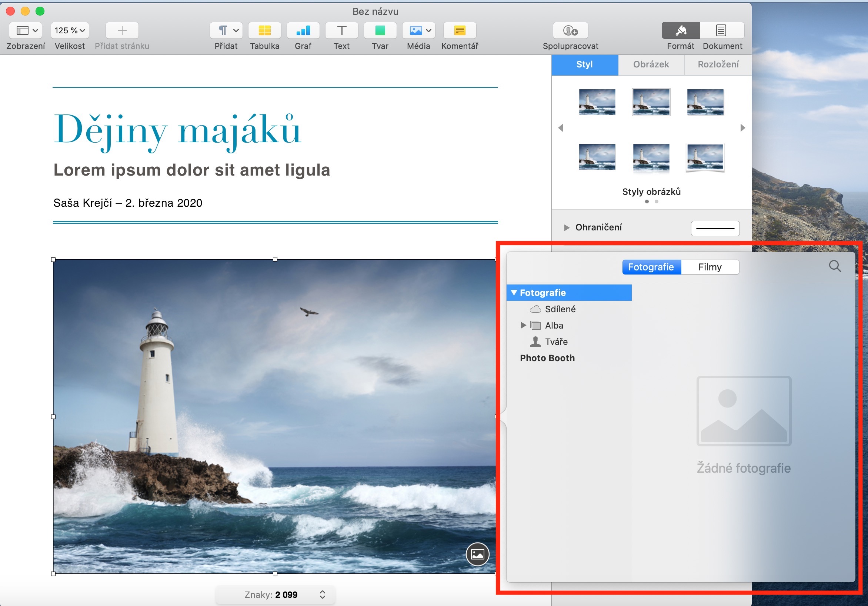Select the Fotografie segment button
Screen dimensions: 868x606
pyautogui.click(x=651, y=267)
